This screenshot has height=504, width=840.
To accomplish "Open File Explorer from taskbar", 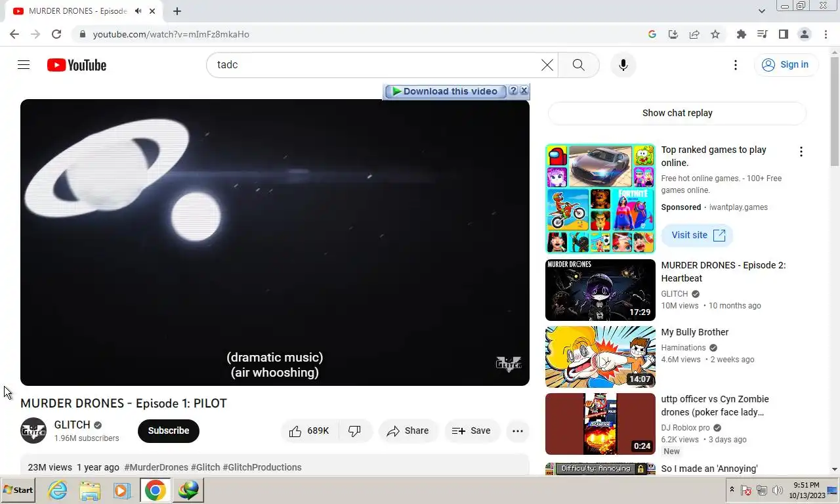I will [x=90, y=490].
